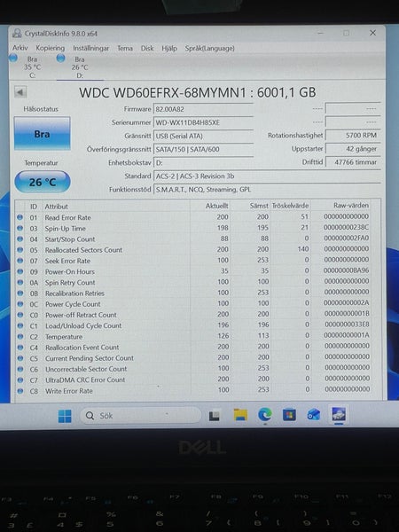Open the Windows Start menu

65,416
